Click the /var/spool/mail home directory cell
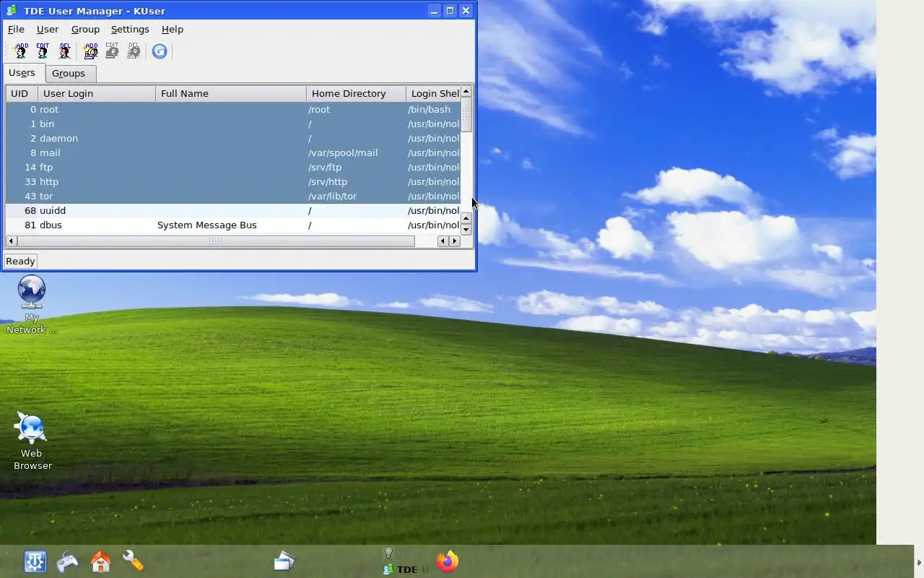The image size is (924, 578). 343,152
